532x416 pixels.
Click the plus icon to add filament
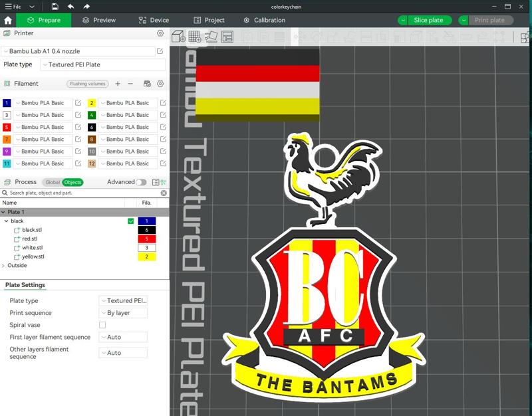tap(118, 84)
